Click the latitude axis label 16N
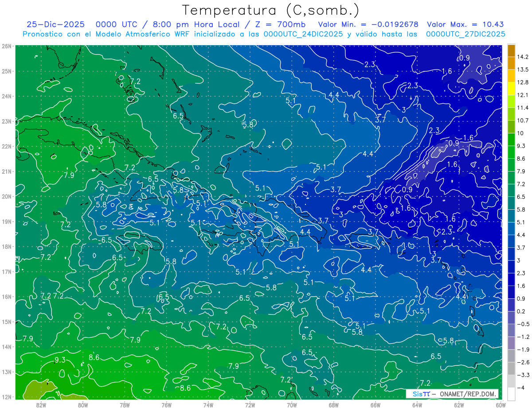Screen dimensions: 532x411 (6, 297)
